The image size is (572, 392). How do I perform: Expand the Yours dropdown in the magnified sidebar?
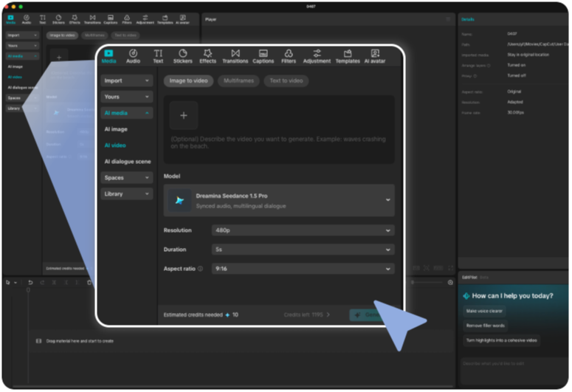(x=127, y=97)
